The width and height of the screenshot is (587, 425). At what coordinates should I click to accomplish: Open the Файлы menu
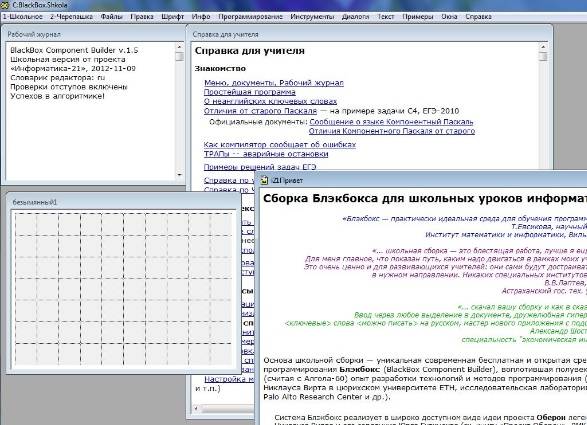[x=112, y=17]
